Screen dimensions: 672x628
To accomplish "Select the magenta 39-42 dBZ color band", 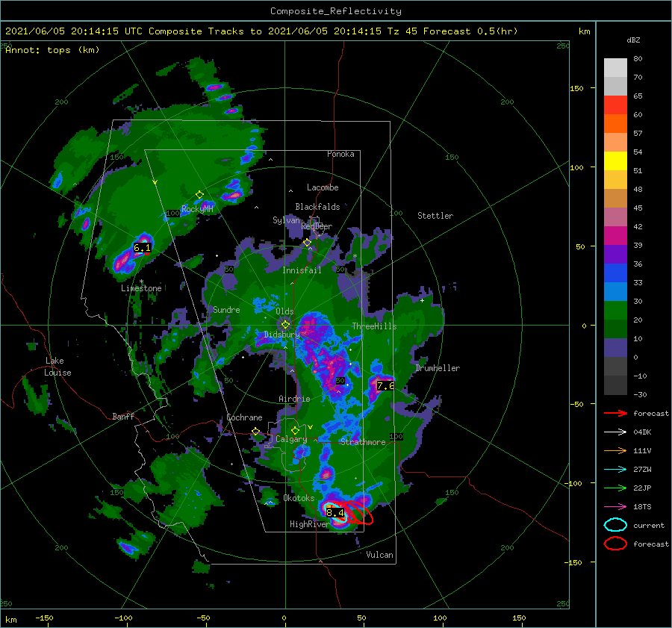I will pos(615,235).
